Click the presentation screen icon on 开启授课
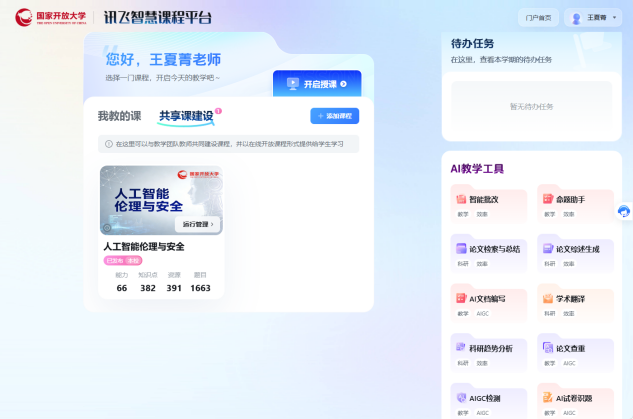 293,84
